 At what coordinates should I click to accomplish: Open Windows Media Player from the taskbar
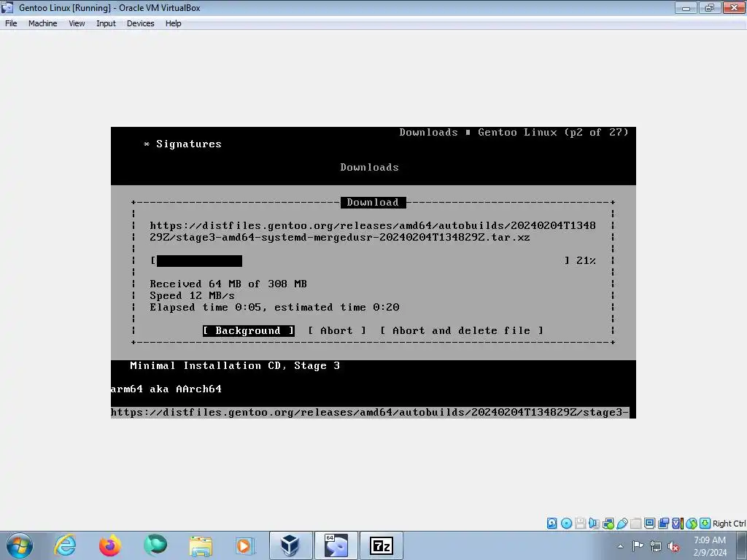[x=245, y=545]
